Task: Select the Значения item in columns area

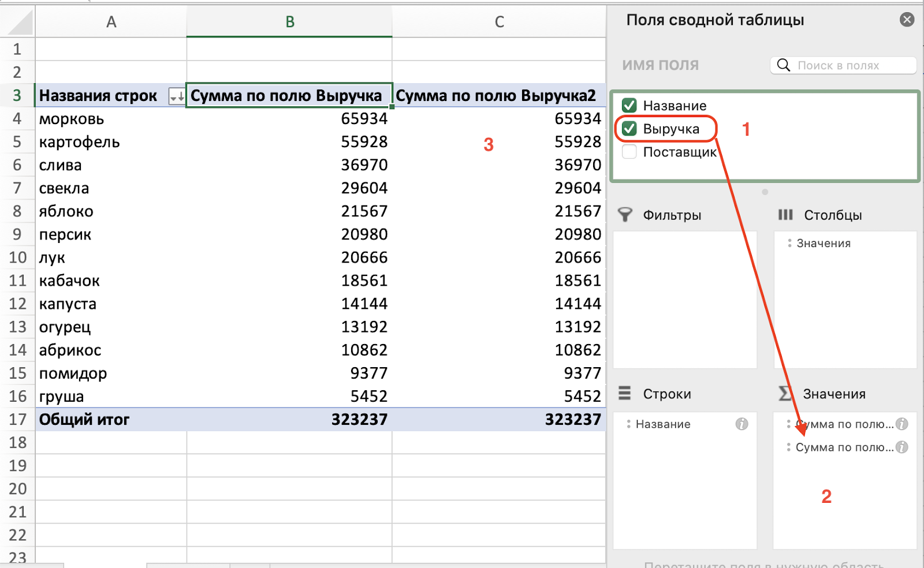Action: tap(823, 244)
